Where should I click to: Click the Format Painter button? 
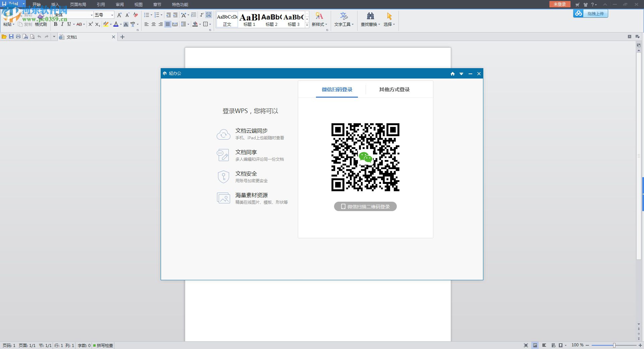coord(41,20)
